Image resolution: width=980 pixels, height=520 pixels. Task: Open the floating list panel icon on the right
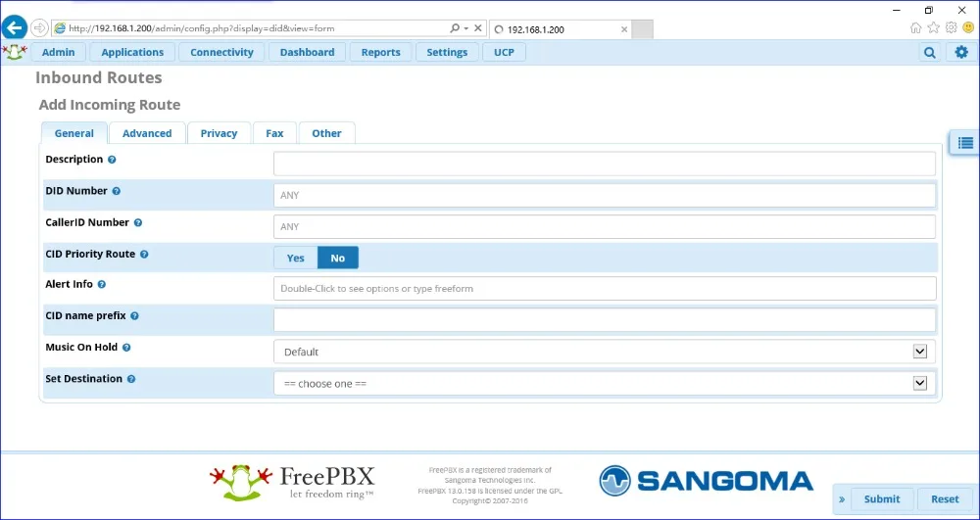click(965, 143)
